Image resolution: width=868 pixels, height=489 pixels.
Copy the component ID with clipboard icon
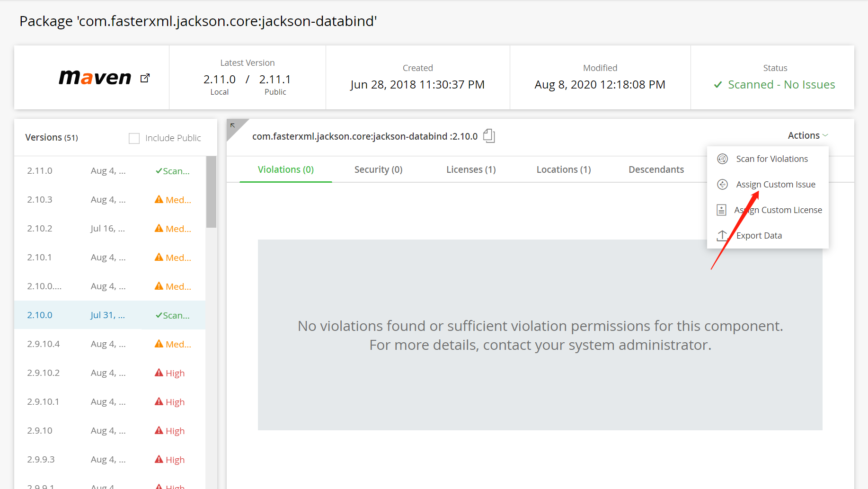(489, 136)
